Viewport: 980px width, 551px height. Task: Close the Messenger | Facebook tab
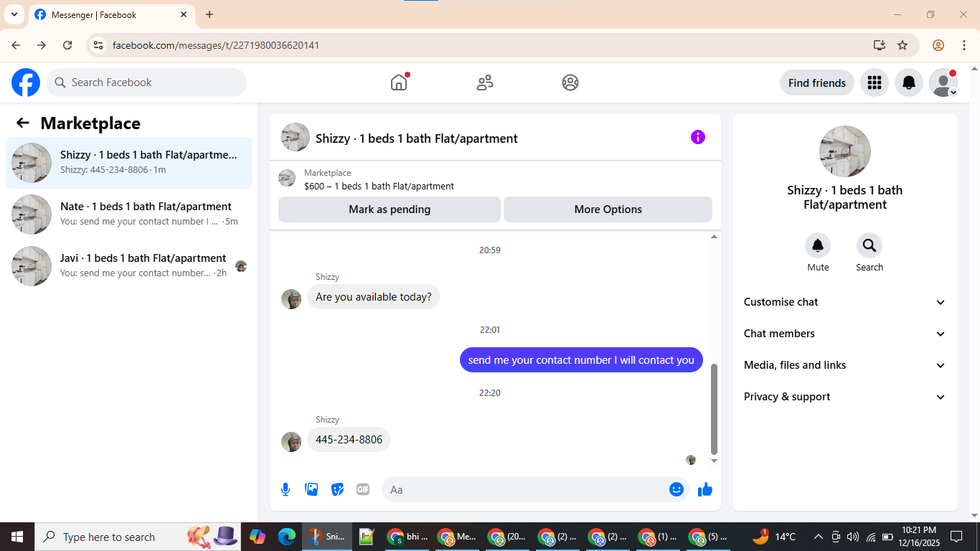pyautogui.click(x=184, y=14)
